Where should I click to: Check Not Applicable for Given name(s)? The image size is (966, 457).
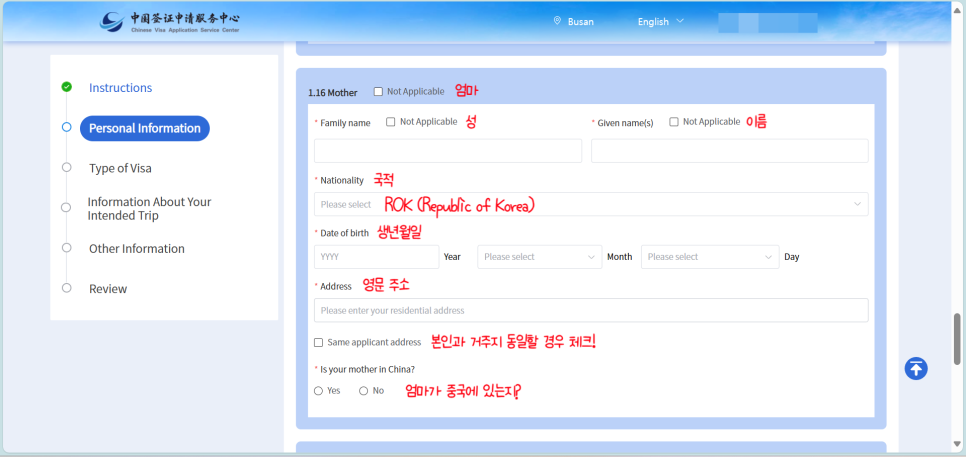[x=674, y=122]
